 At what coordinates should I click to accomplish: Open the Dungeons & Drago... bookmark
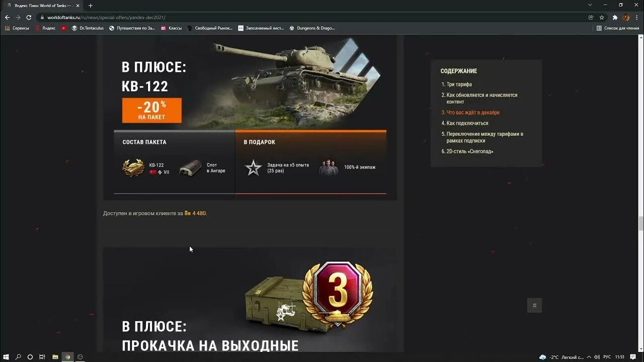(x=312, y=28)
